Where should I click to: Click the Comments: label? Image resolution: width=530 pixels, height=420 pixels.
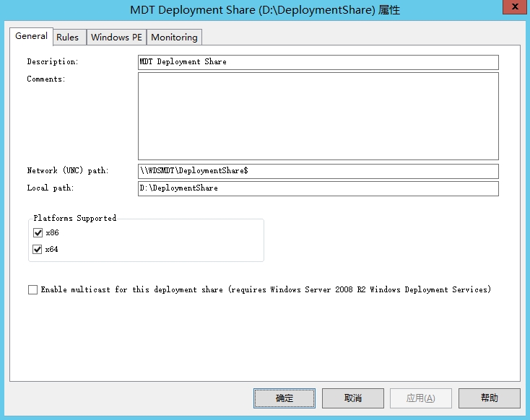tap(46, 79)
